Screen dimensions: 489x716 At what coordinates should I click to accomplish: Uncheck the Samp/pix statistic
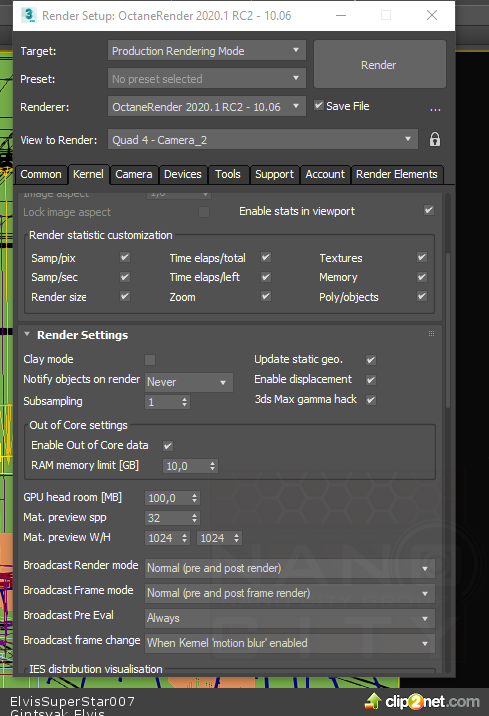click(125, 258)
